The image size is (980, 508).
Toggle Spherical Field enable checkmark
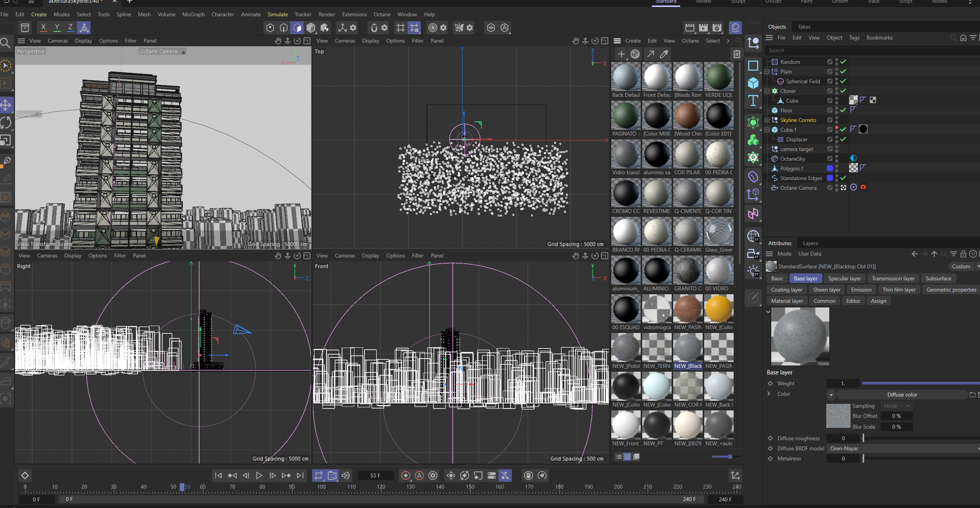(x=843, y=81)
